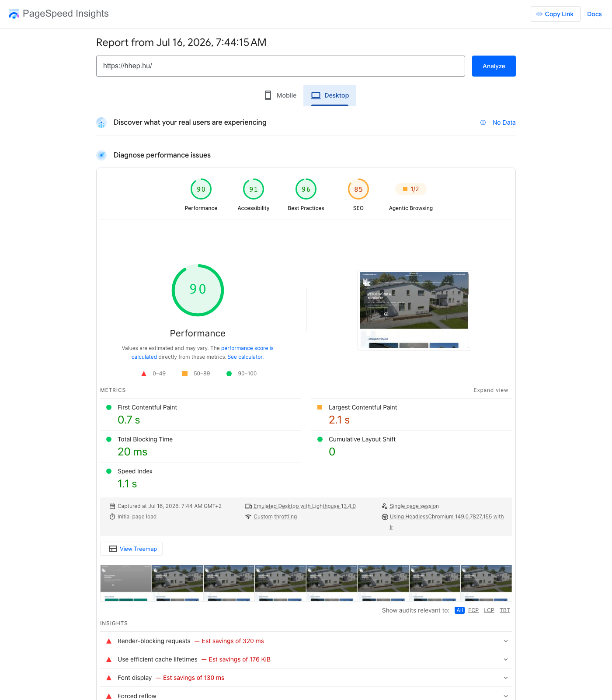The width and height of the screenshot is (612, 700).
Task: Open the See calculator link
Action: click(245, 357)
